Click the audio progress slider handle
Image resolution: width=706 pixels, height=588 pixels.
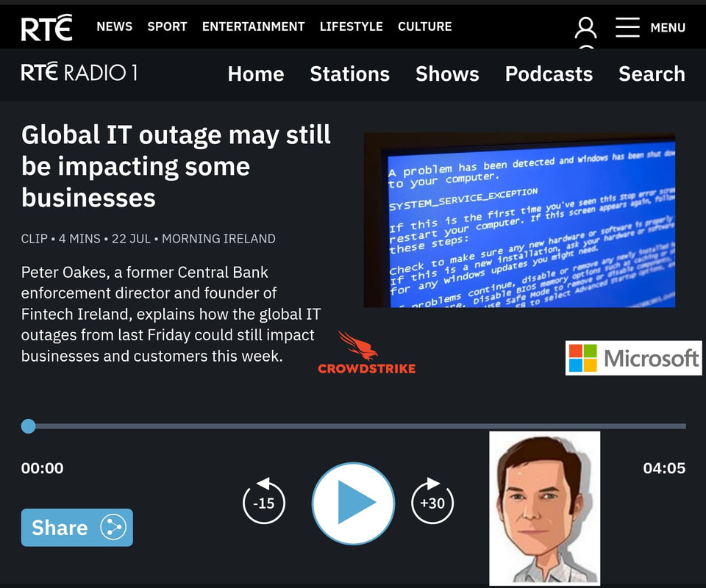(x=29, y=426)
